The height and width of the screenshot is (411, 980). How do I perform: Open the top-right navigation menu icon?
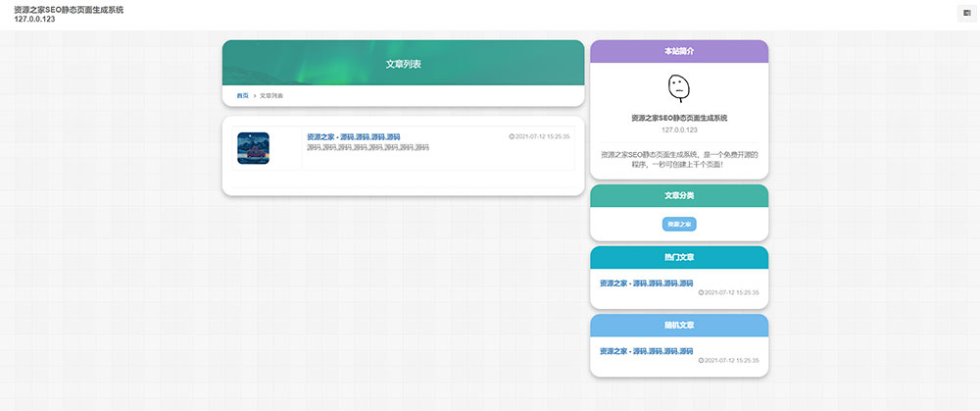coord(965,13)
